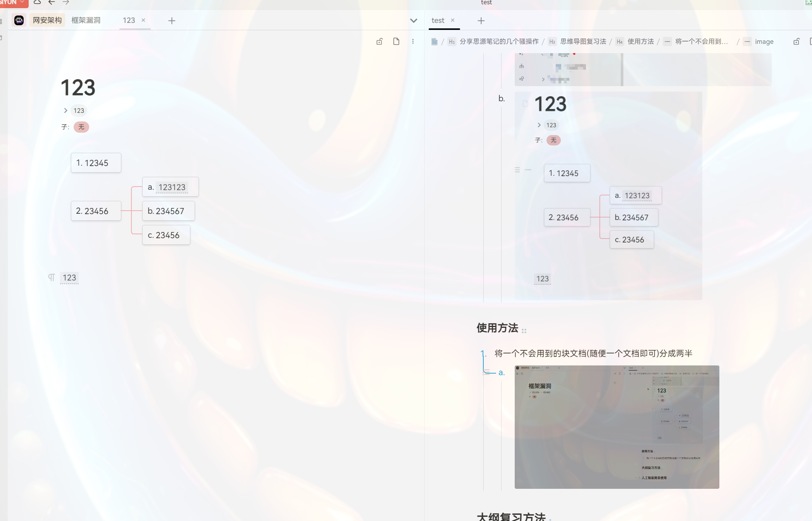Open the embedded screenshot under 使用方法

click(x=617, y=427)
